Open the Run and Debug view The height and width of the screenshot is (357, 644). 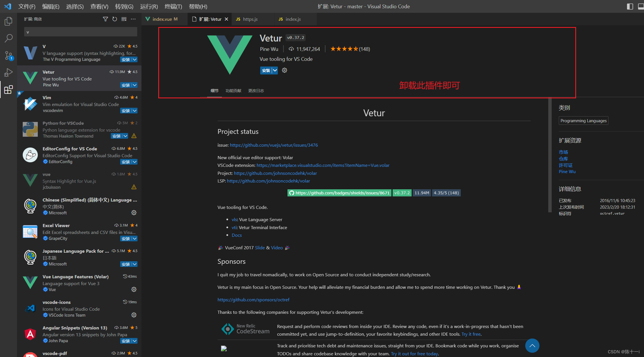tap(8, 72)
